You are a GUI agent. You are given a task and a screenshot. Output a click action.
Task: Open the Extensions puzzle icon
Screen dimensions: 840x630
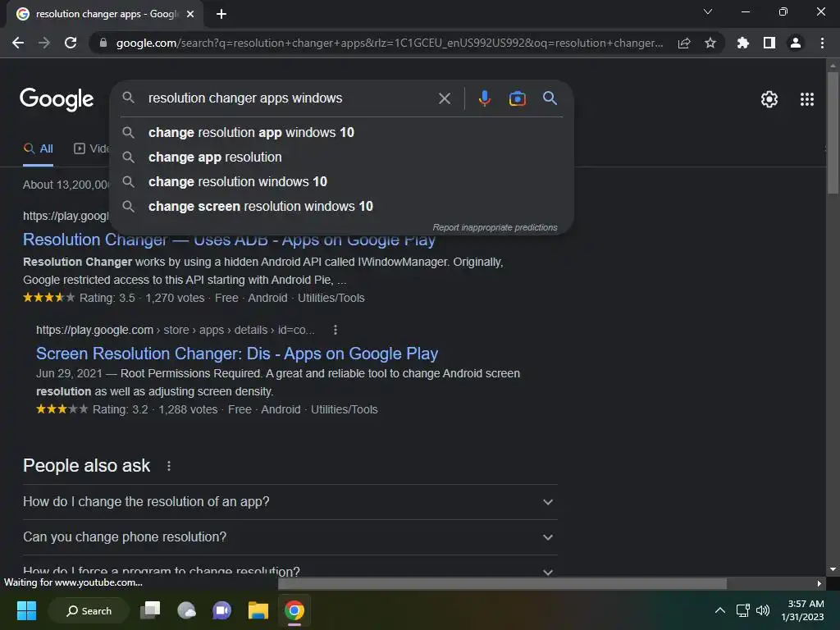tap(742, 43)
